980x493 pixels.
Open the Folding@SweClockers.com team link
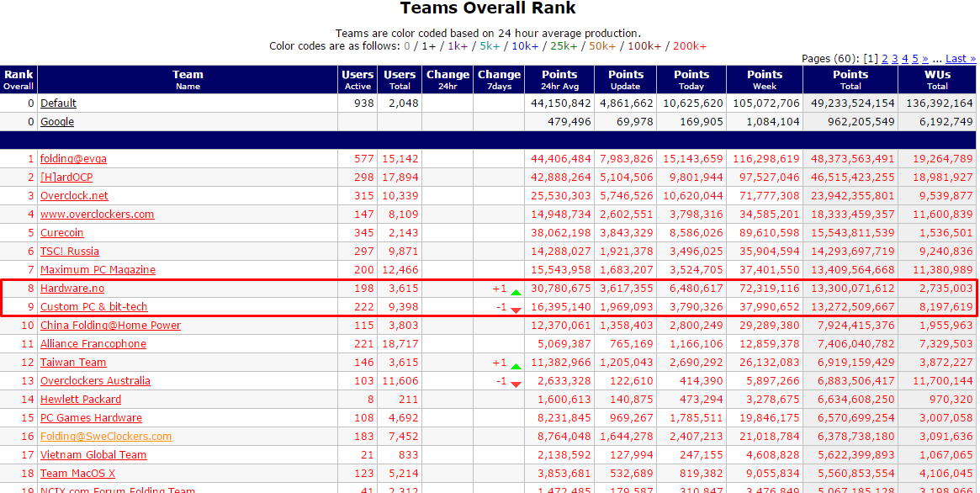pyautogui.click(x=106, y=436)
